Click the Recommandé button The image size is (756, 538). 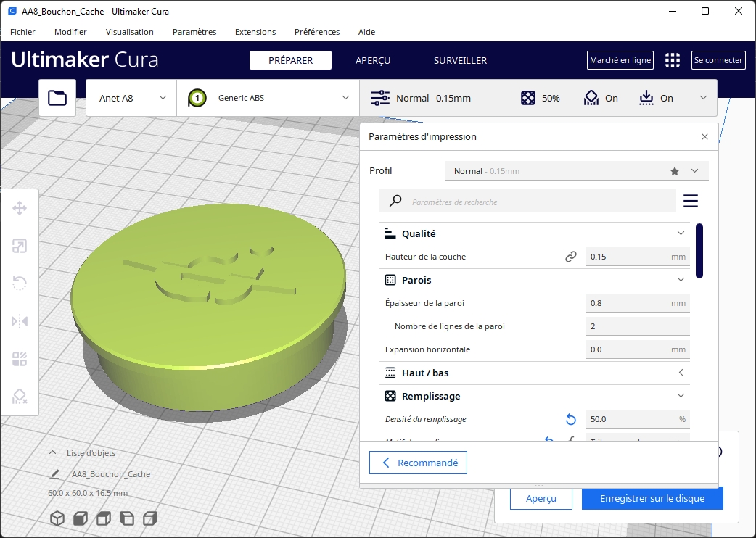[418, 463]
